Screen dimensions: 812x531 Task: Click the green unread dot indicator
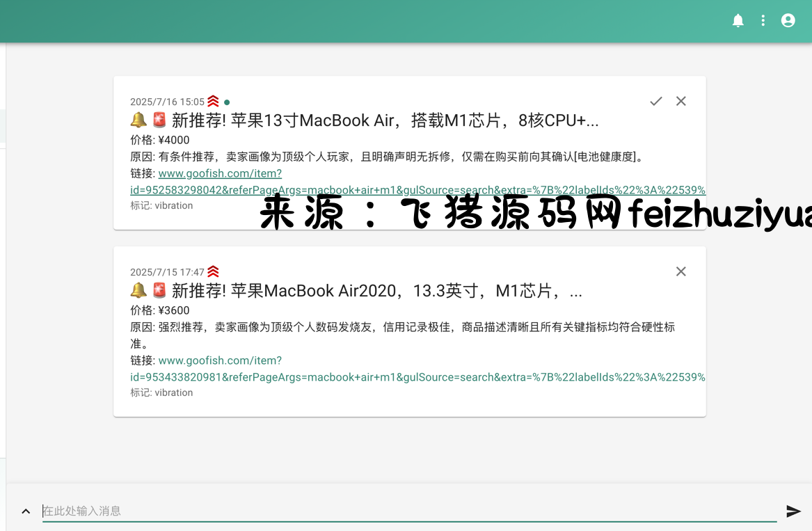tap(227, 102)
